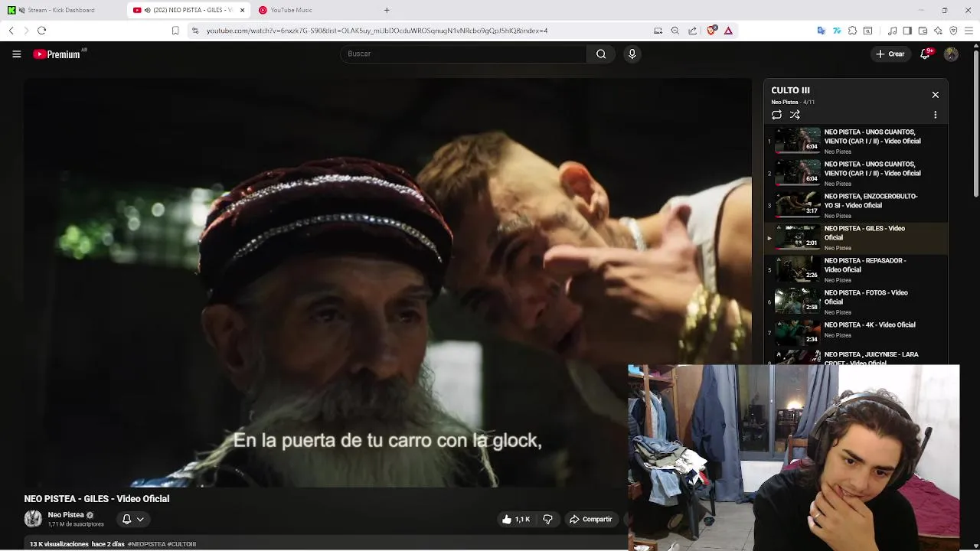Click the video title NEO PISTEA - GILES
980x551 pixels.
click(96, 499)
